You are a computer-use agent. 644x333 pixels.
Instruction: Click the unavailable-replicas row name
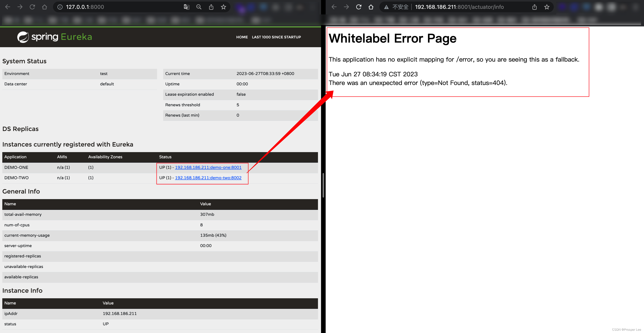pyautogui.click(x=24, y=267)
